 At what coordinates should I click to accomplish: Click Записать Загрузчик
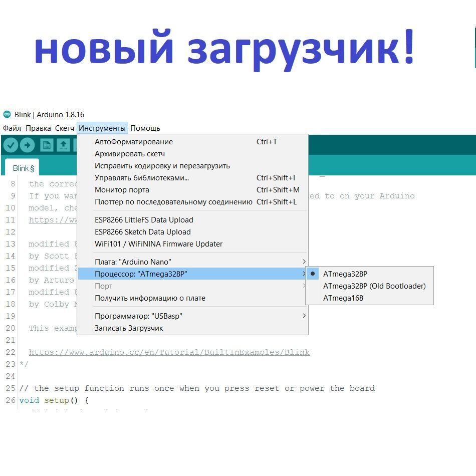193,328
